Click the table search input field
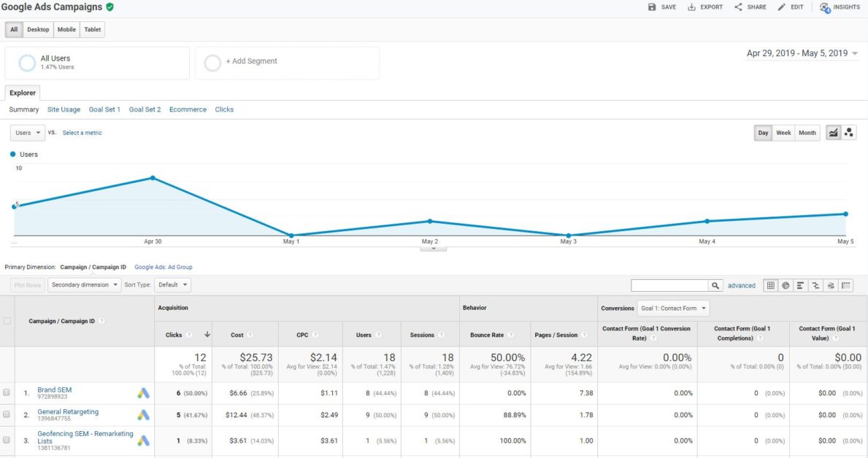Image resolution: width=868 pixels, height=458 pixels. click(x=669, y=285)
